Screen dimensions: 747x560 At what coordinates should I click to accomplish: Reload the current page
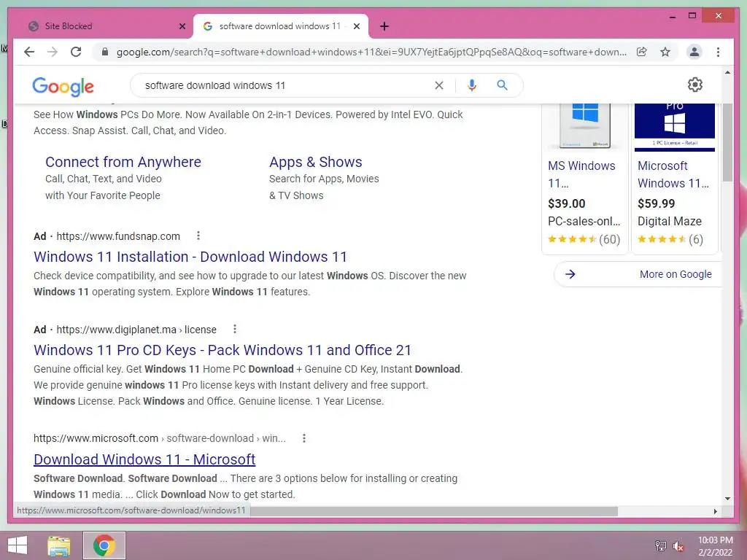(76, 52)
